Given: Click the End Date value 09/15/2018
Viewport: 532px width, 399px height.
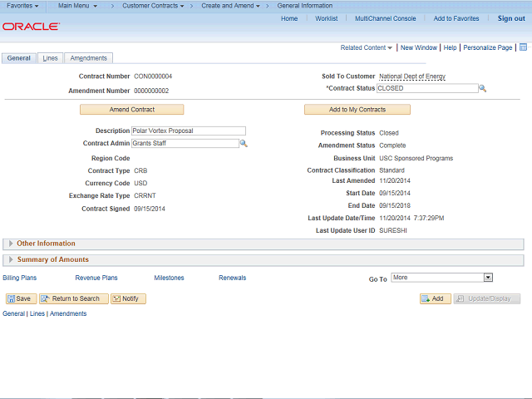Looking at the screenshot, I should (395, 205).
